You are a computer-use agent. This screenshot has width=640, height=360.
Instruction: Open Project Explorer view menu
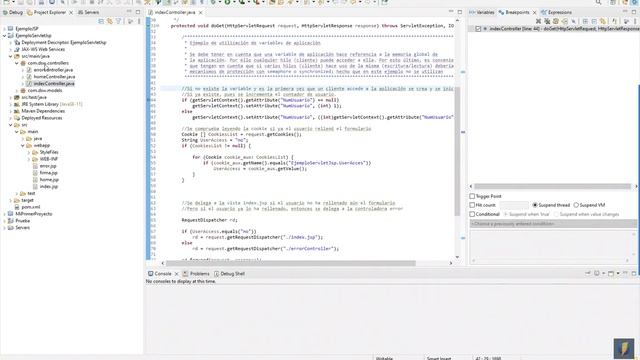click(139, 21)
